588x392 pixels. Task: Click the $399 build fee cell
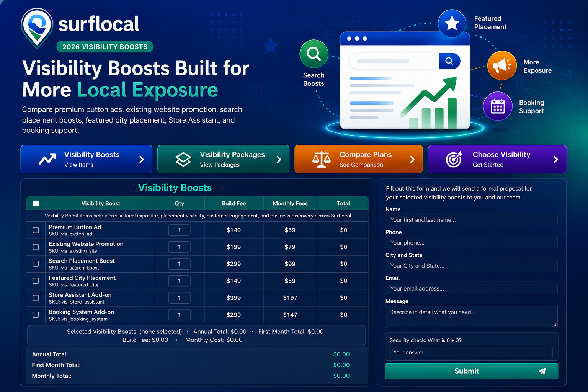(x=234, y=298)
